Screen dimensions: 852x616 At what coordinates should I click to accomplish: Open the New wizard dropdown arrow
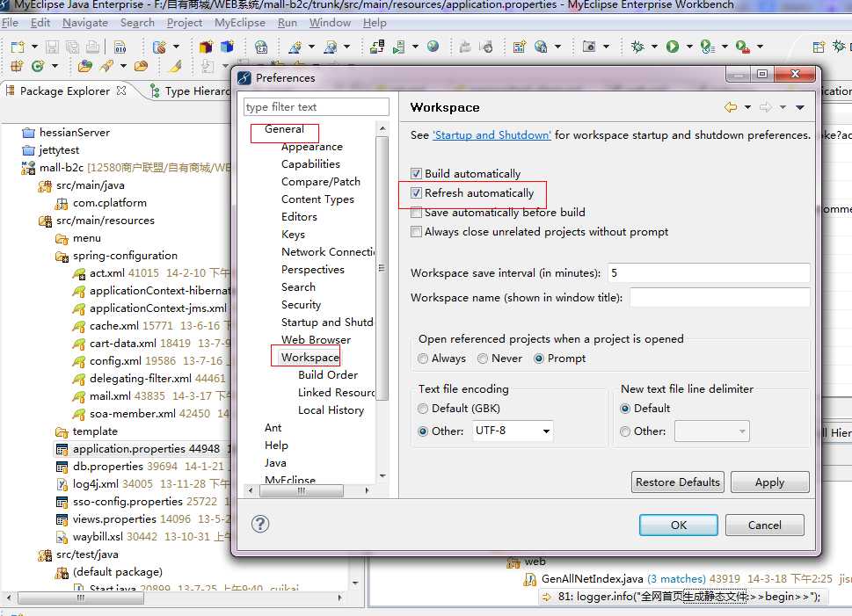pos(34,47)
